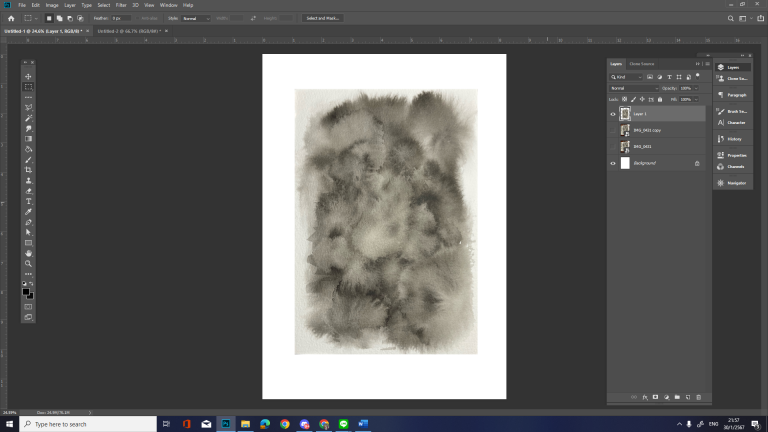Image resolution: width=768 pixels, height=432 pixels.
Task: Click the foreground color swatch
Action: point(26,290)
